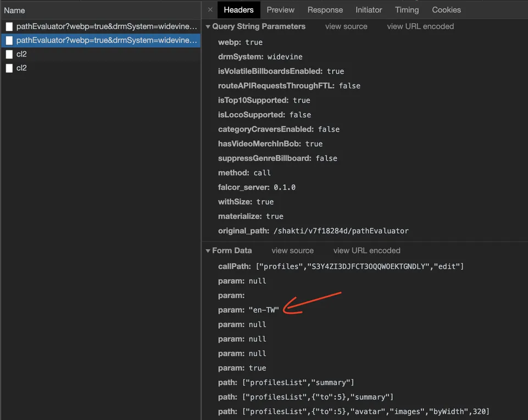Collapse the Form Data section

tap(208, 251)
